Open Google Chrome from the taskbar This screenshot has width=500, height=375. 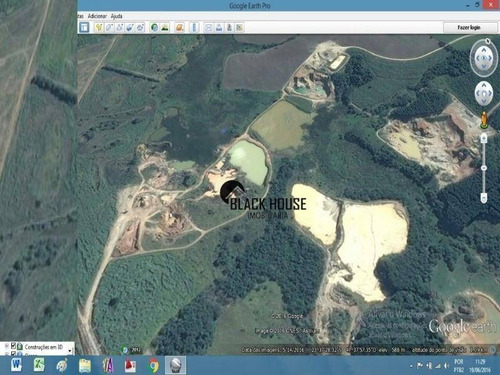tap(153, 366)
